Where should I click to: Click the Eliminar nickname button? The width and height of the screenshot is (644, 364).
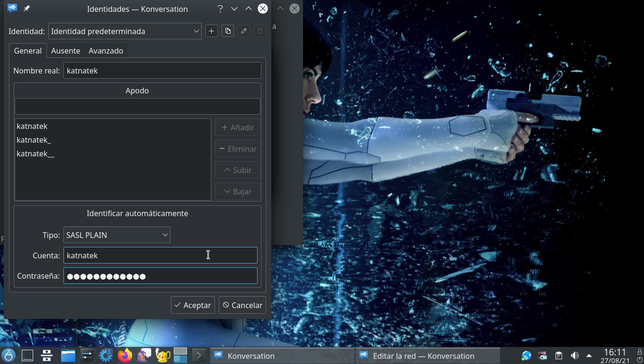click(238, 149)
